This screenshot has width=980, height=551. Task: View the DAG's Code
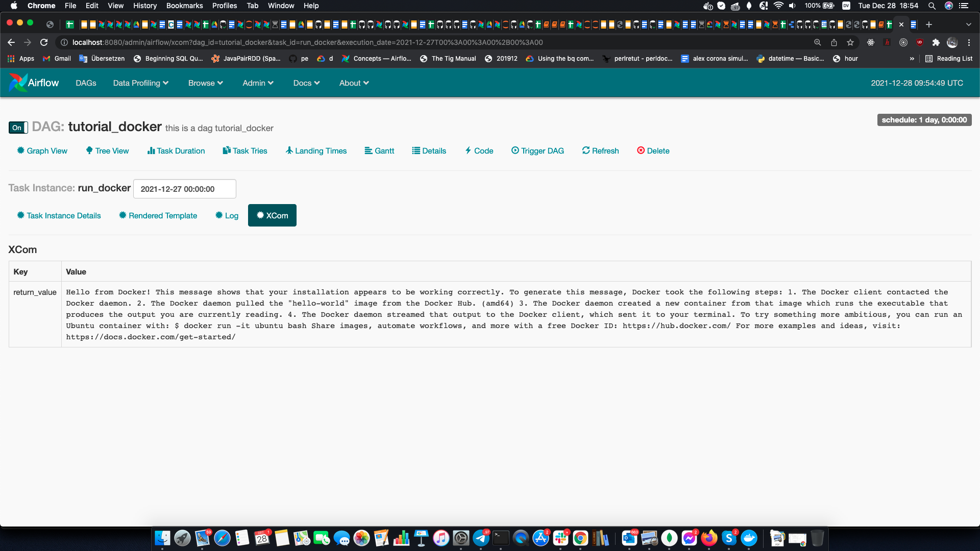pyautogui.click(x=479, y=151)
